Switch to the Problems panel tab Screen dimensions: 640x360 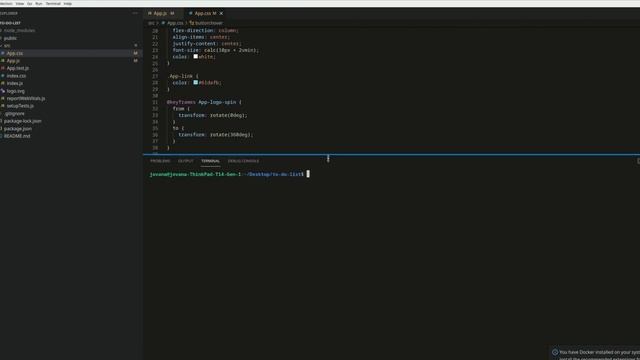[x=160, y=161]
